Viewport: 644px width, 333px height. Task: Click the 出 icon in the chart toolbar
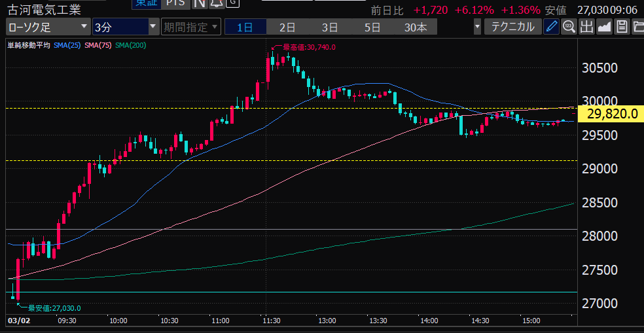point(586,27)
